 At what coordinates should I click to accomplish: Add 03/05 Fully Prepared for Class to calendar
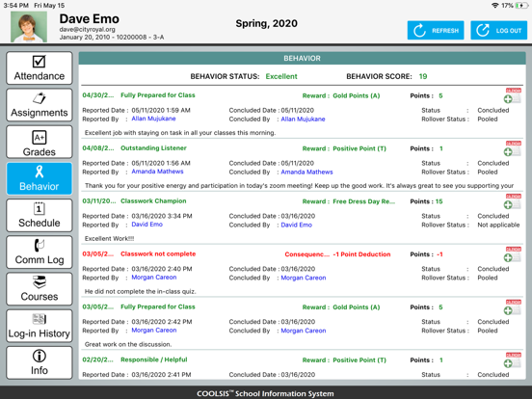(513, 307)
